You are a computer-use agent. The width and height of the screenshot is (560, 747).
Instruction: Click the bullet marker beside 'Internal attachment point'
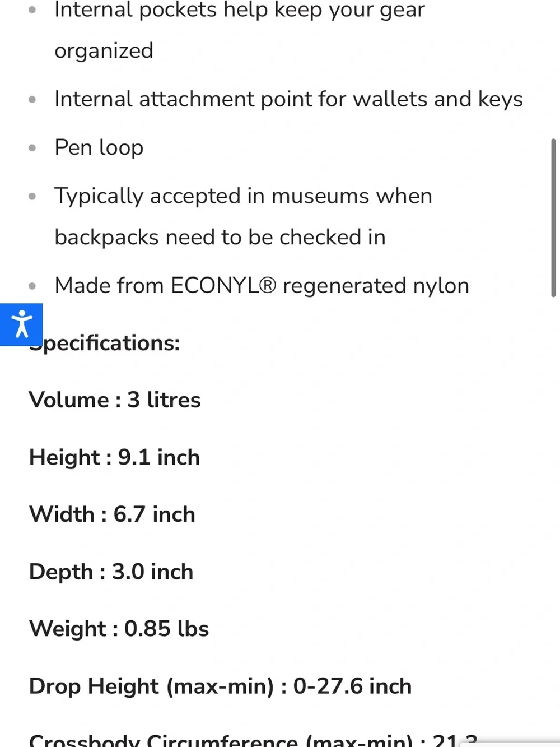[x=32, y=100]
